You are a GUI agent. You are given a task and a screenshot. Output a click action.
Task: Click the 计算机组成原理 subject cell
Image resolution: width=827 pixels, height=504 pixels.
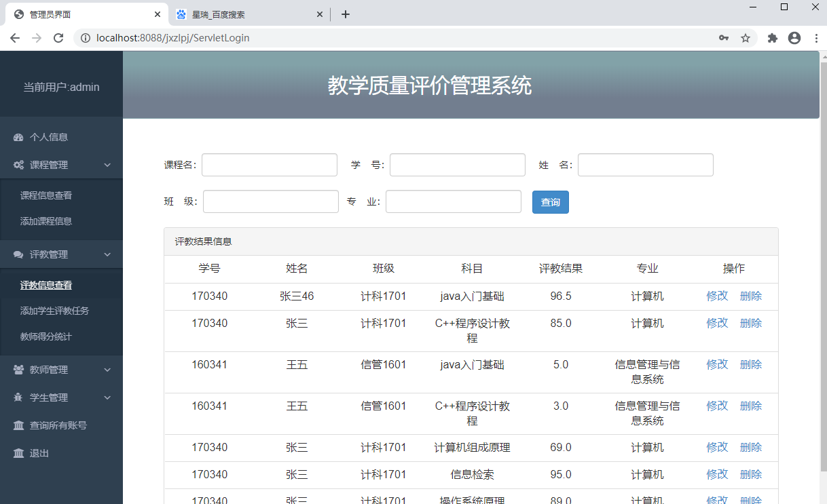click(x=472, y=447)
